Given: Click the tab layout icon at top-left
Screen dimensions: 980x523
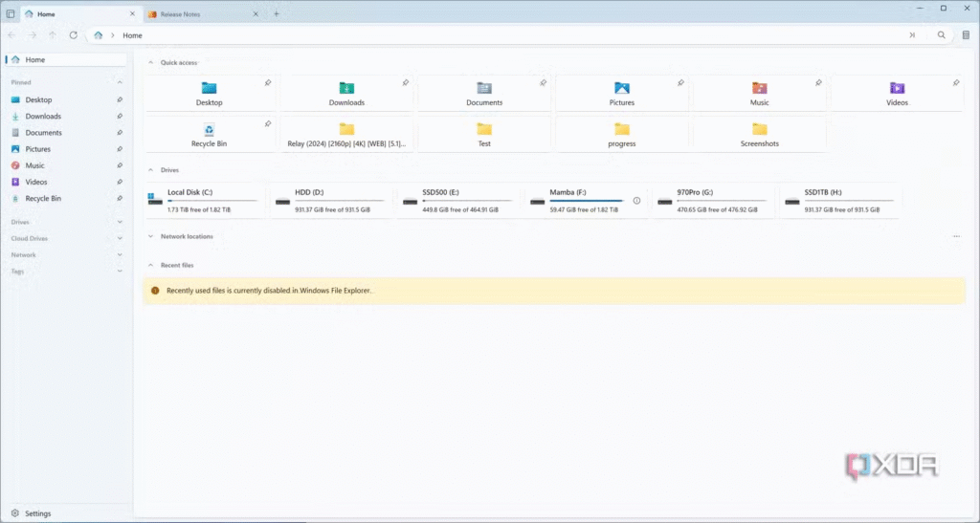Looking at the screenshot, I should 11,14.
